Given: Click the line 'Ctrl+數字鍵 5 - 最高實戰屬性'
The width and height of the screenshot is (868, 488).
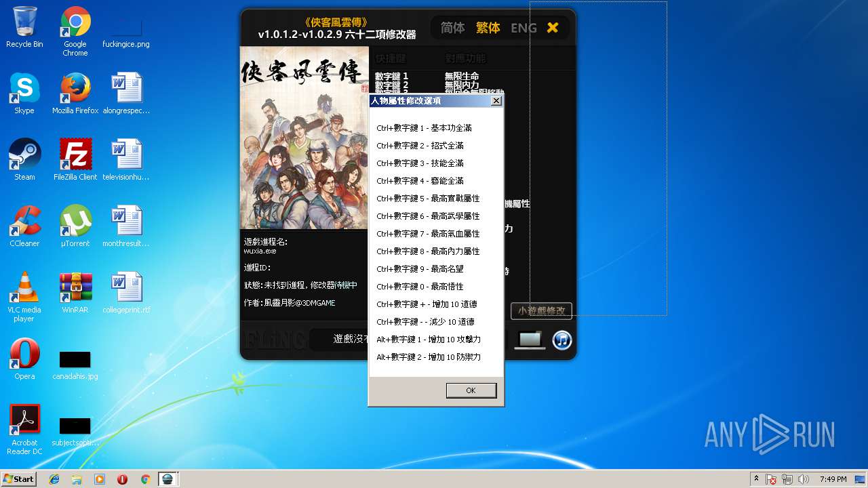Looking at the screenshot, I should 428,199.
